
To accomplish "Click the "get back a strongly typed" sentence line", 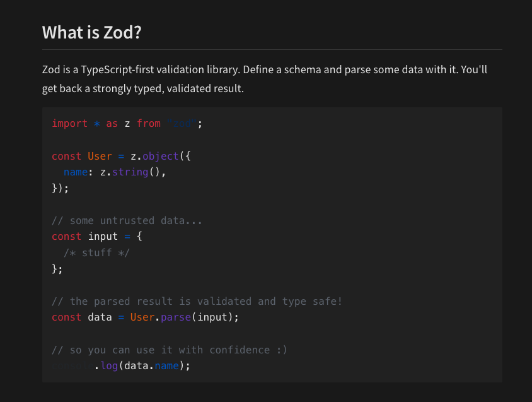I will click(143, 88).
